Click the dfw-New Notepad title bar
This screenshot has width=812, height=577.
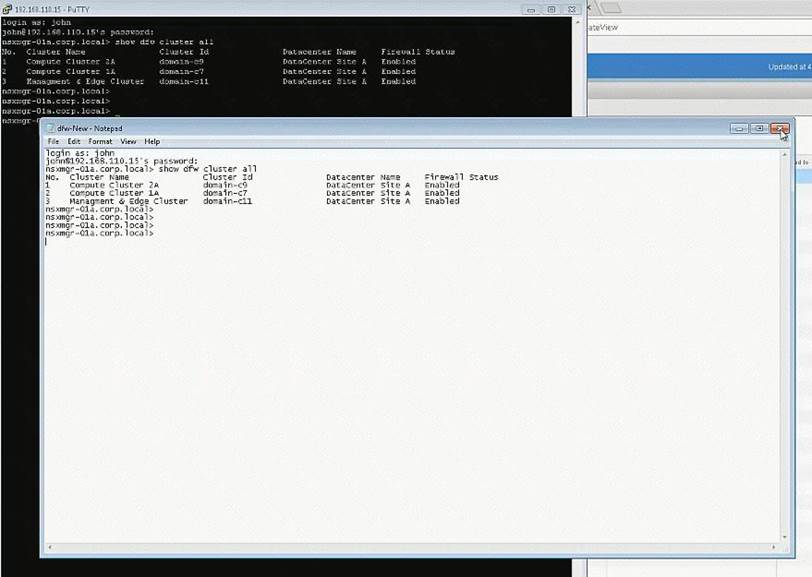pyautogui.click(x=400, y=128)
